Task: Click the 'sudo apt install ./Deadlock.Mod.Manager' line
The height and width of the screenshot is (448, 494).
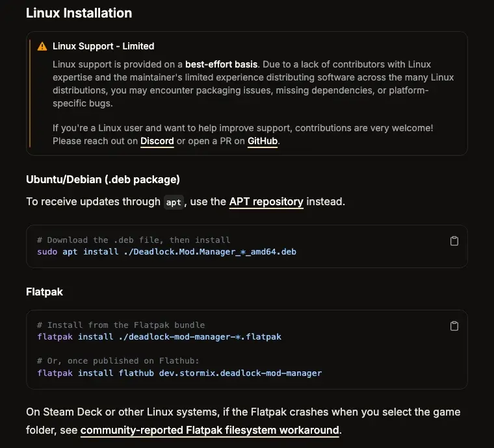Action: [x=166, y=252]
